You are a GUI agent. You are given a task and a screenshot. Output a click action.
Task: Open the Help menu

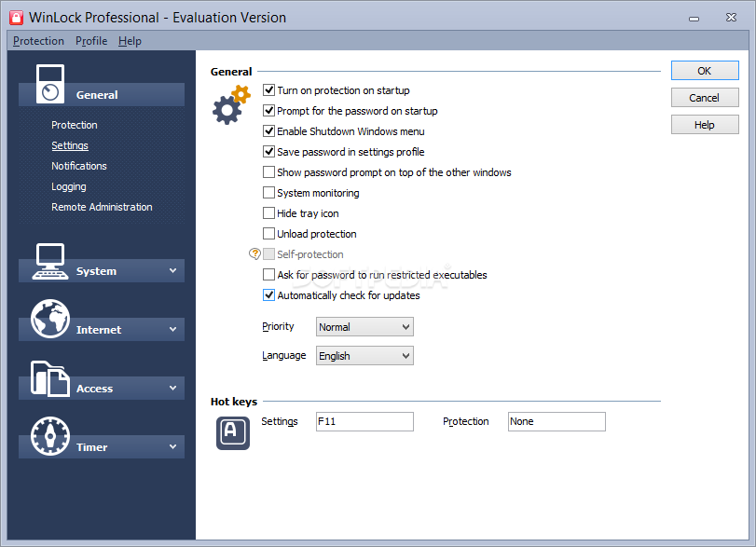130,41
